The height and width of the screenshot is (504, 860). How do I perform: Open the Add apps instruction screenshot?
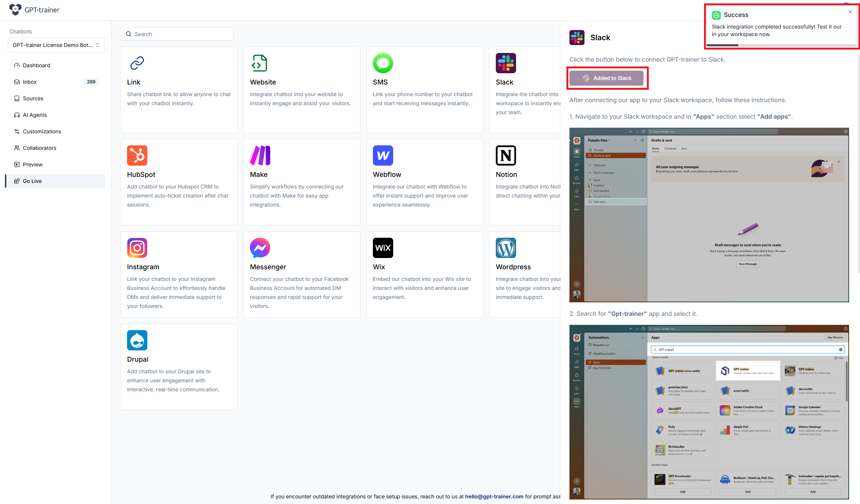click(x=709, y=215)
